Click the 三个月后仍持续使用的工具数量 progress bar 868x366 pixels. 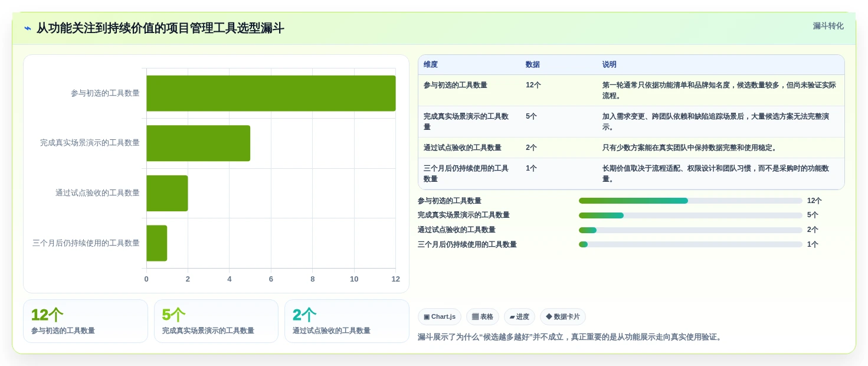690,244
